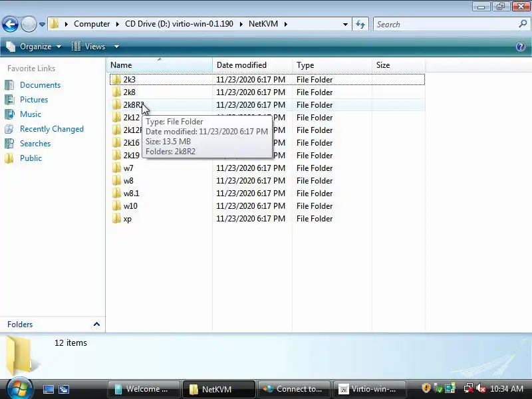Click the 2k12R2 folder icon
Viewport: 532px width, 399px height.
click(x=116, y=130)
